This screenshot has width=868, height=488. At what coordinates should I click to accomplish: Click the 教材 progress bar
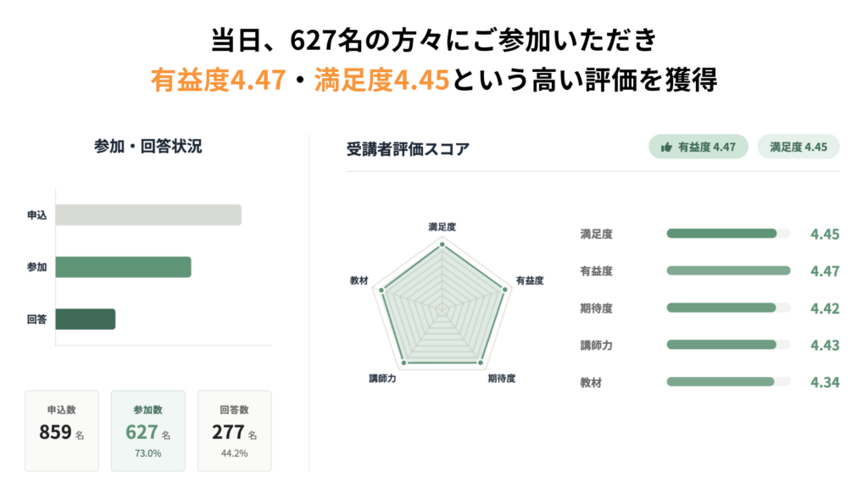coord(727,382)
